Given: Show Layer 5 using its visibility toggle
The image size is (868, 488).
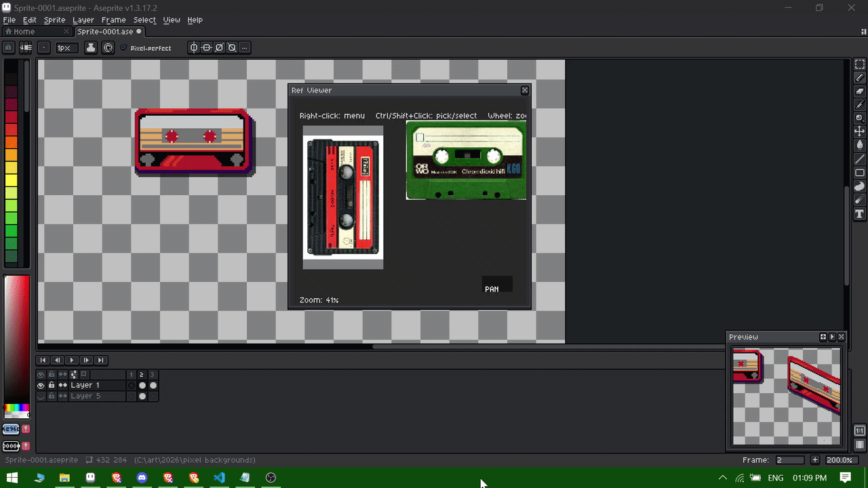Looking at the screenshot, I should (x=41, y=396).
